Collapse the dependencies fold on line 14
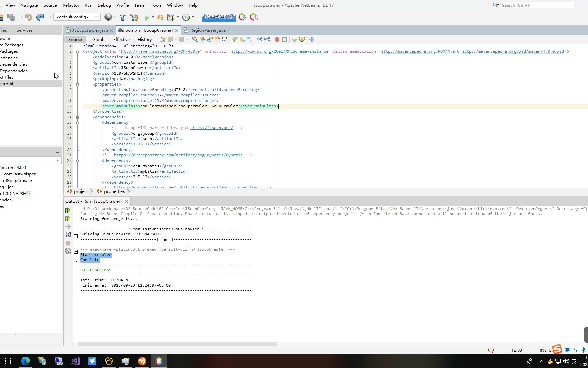 pyautogui.click(x=77, y=117)
